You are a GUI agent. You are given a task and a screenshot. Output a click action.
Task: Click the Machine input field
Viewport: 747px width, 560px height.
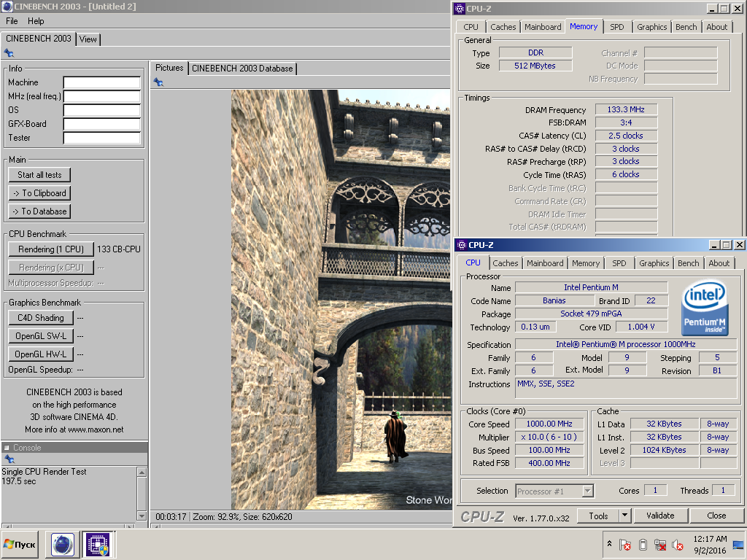102,83
